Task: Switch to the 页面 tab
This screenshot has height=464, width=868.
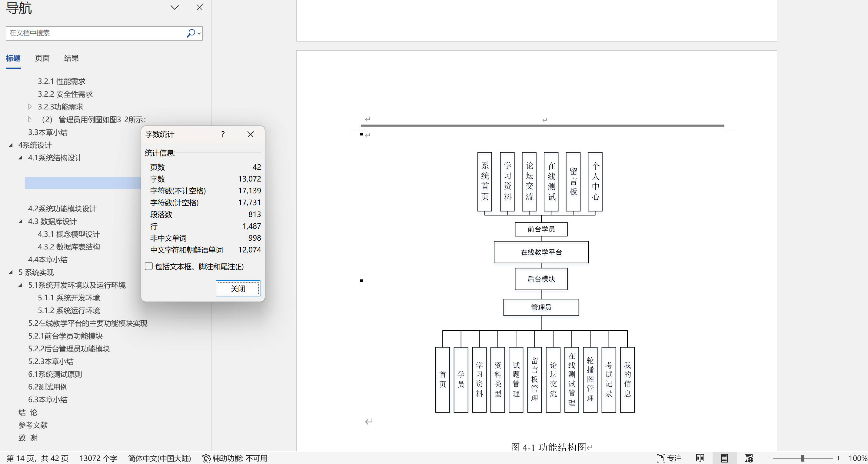Action: pyautogui.click(x=42, y=58)
